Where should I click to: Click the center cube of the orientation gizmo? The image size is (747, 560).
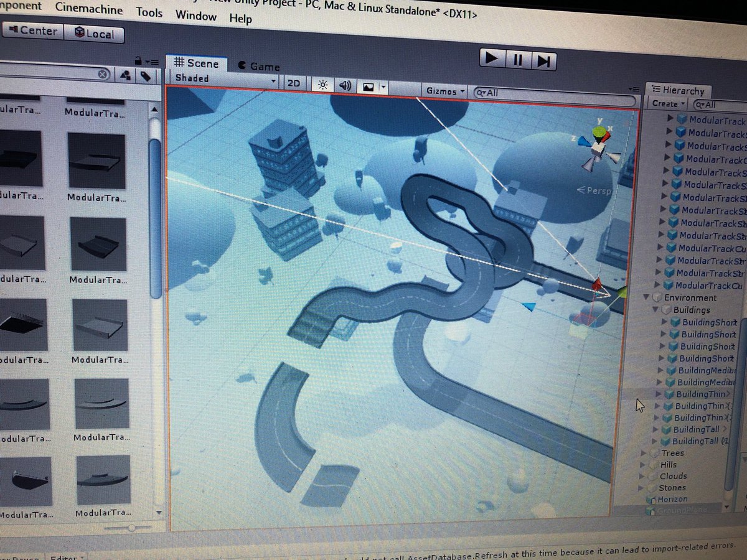(598, 149)
